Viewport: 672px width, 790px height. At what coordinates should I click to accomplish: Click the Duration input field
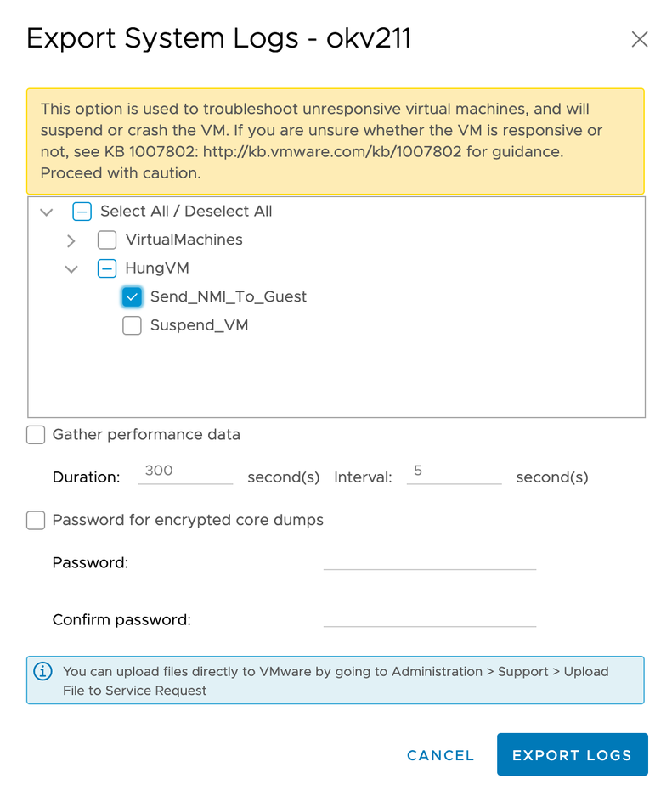pos(185,473)
